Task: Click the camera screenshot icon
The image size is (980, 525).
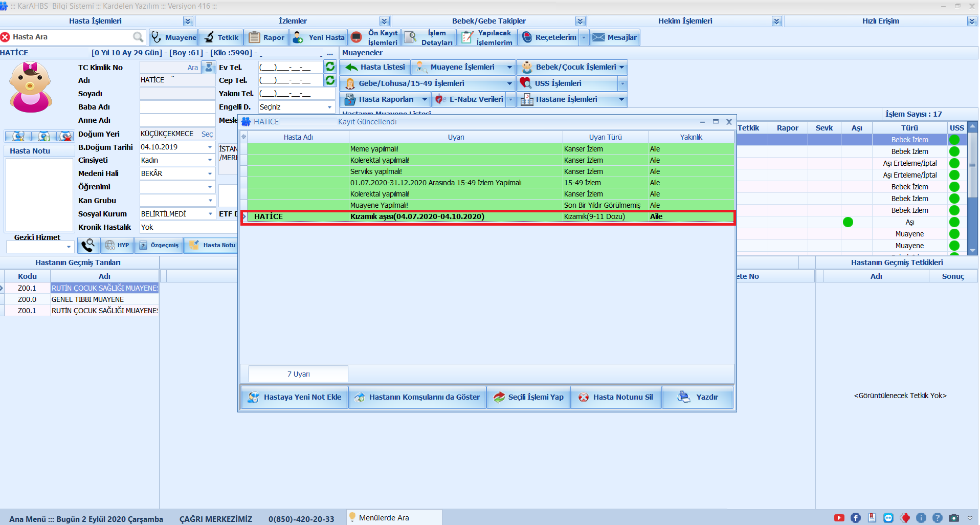Action: [x=953, y=518]
